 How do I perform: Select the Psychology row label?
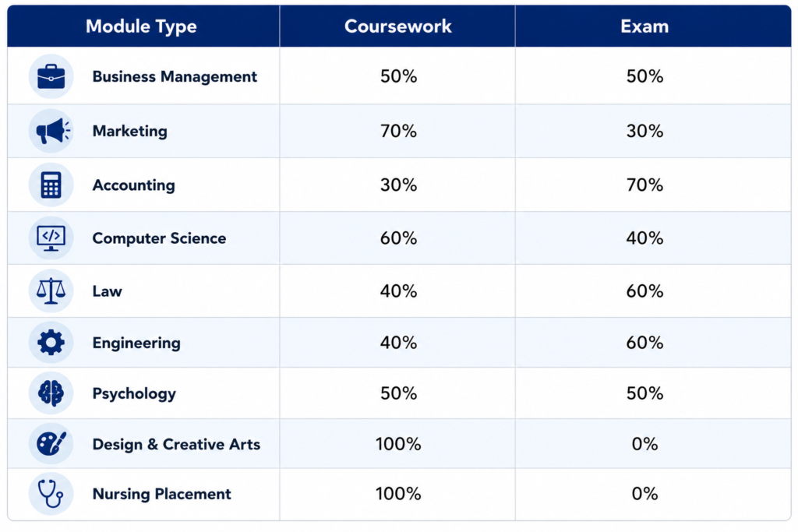pos(134,393)
